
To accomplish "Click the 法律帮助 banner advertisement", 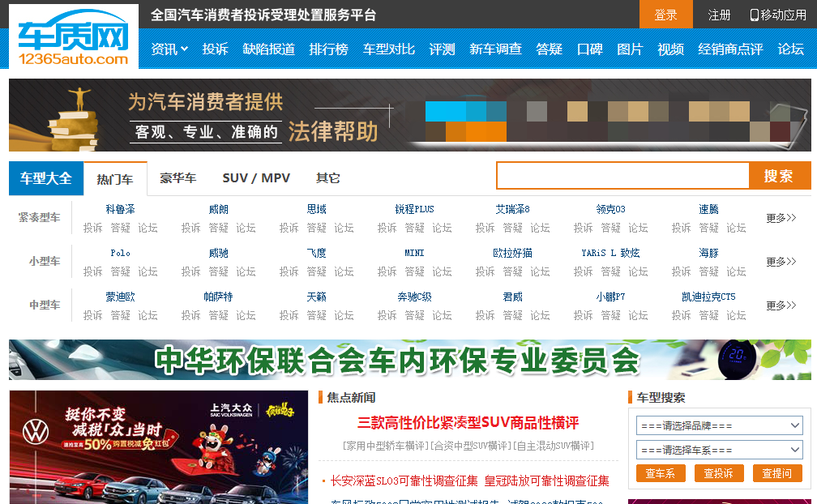I will pyautogui.click(x=409, y=115).
